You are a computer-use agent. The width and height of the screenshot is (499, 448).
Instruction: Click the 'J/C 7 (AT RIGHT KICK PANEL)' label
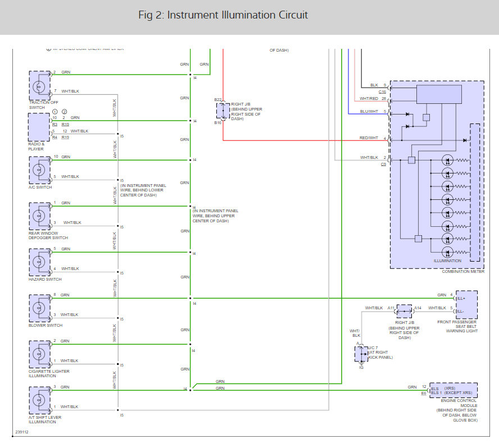380,353
